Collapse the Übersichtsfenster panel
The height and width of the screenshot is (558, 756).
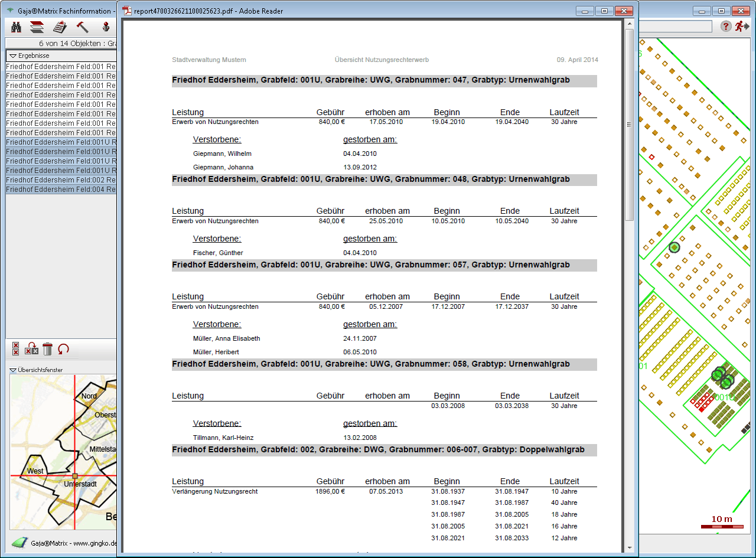tap(13, 370)
